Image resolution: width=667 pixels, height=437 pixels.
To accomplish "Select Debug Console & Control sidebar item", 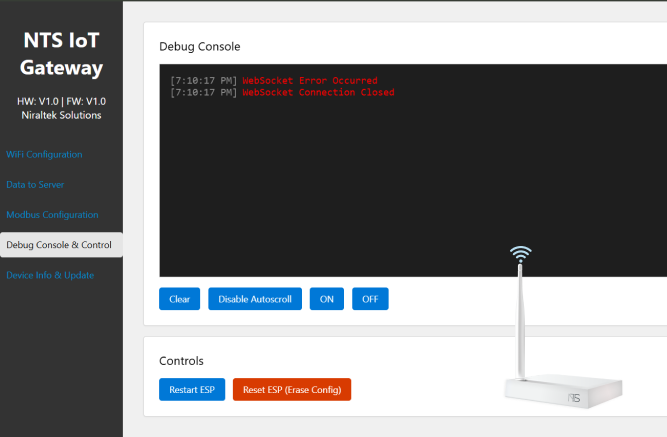I will coord(59,244).
